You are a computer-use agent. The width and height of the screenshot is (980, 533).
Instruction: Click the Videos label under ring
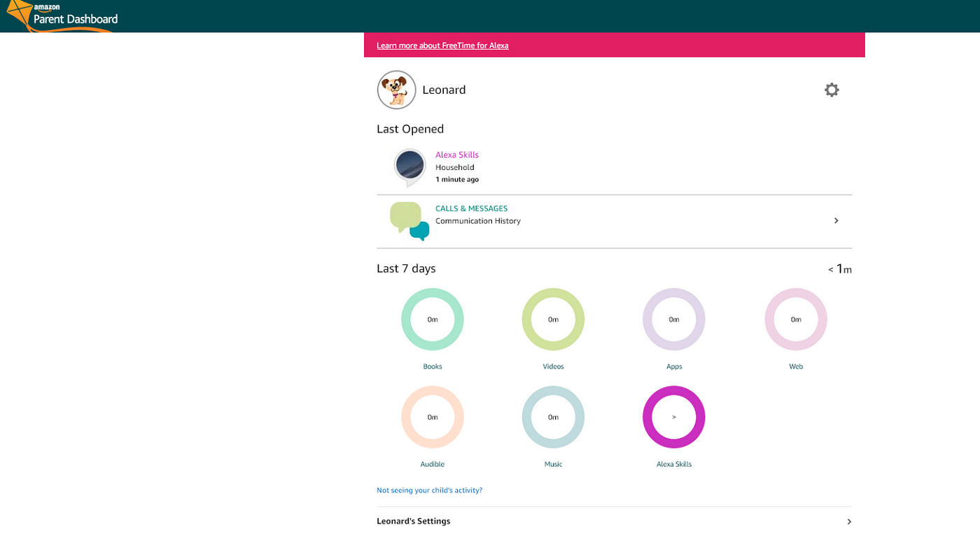[553, 367]
